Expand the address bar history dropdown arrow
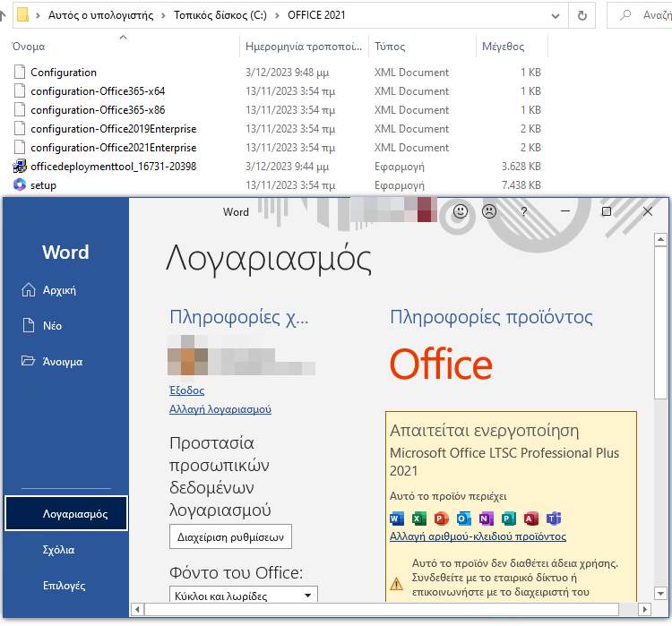The height and width of the screenshot is (626, 672). click(558, 15)
